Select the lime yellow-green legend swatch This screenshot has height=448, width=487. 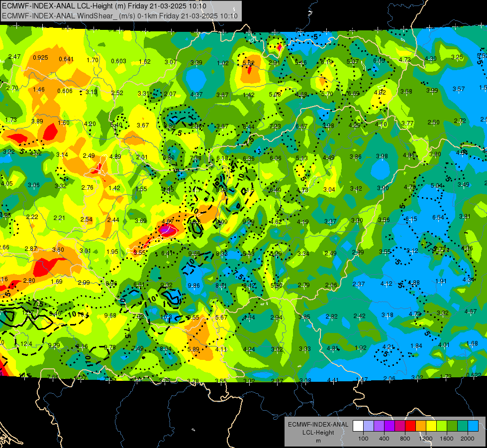click(442, 426)
